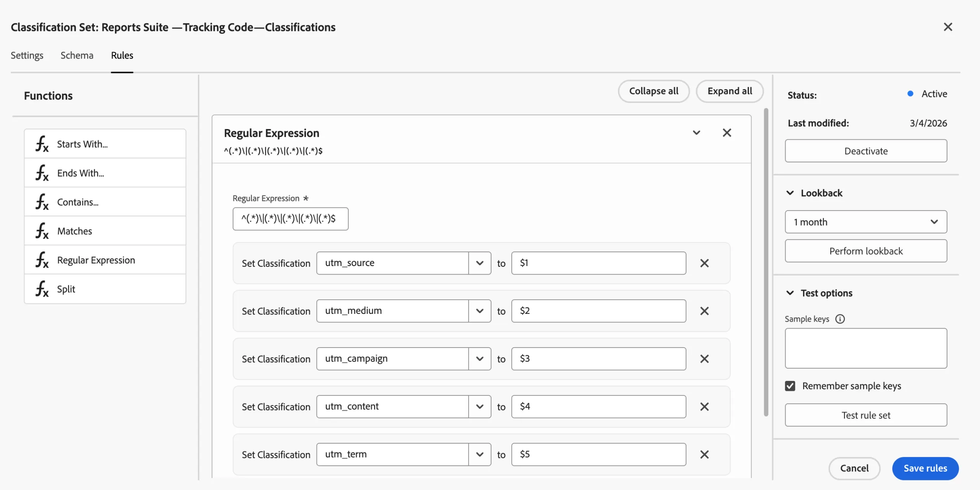Select the Regular Expression function

click(96, 260)
